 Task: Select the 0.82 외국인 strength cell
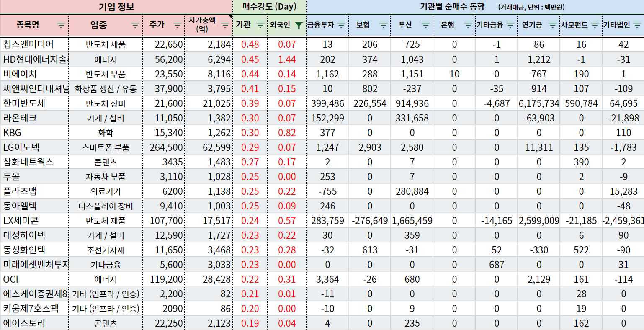287,132
